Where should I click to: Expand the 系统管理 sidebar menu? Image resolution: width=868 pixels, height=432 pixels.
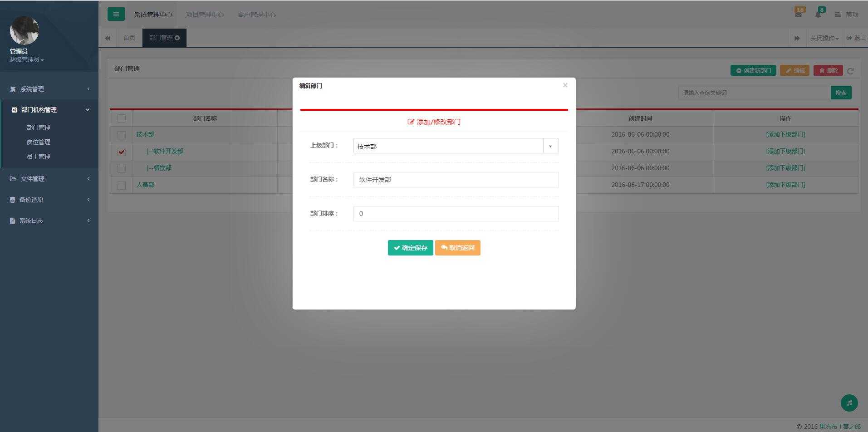coord(49,89)
